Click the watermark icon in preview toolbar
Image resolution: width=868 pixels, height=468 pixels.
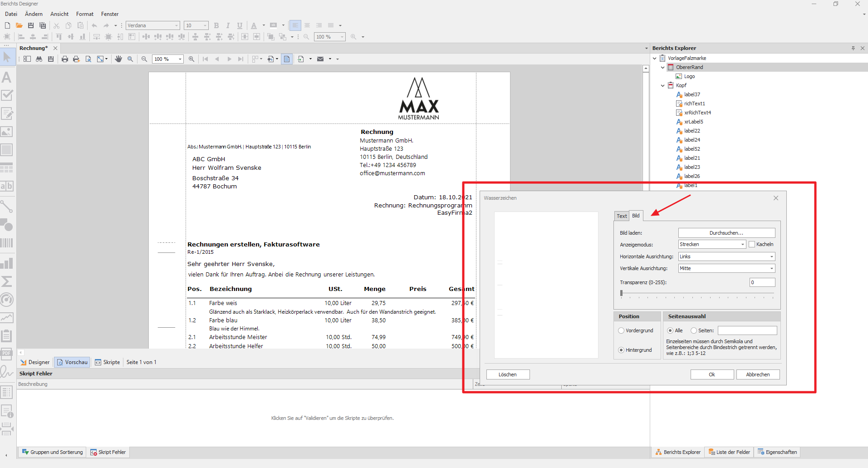(287, 59)
